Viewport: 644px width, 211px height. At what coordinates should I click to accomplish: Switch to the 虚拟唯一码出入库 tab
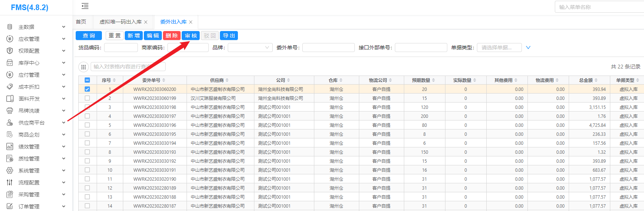(120, 22)
